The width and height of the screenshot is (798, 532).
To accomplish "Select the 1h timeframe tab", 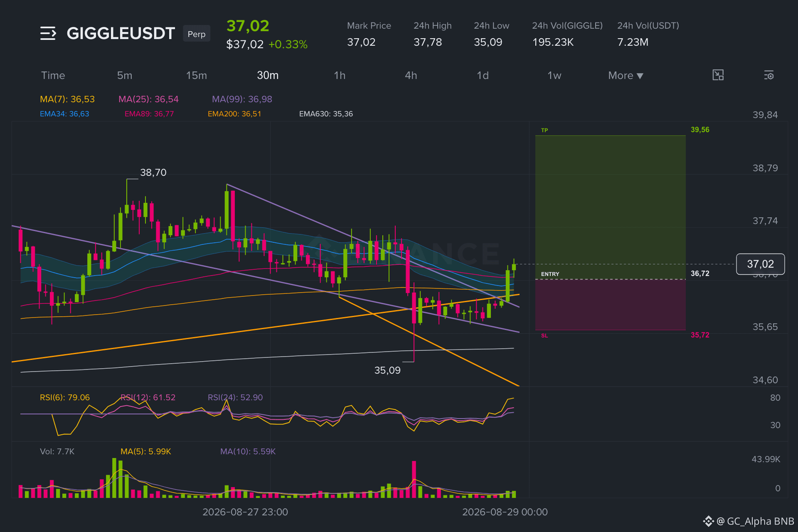I will click(340, 76).
